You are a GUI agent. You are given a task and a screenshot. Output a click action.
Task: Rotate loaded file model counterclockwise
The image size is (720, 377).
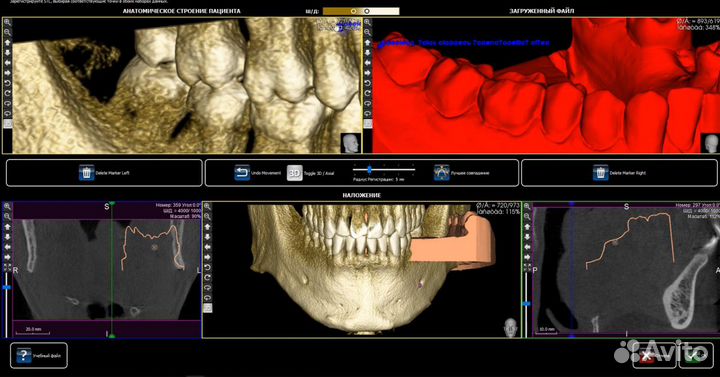(367, 83)
